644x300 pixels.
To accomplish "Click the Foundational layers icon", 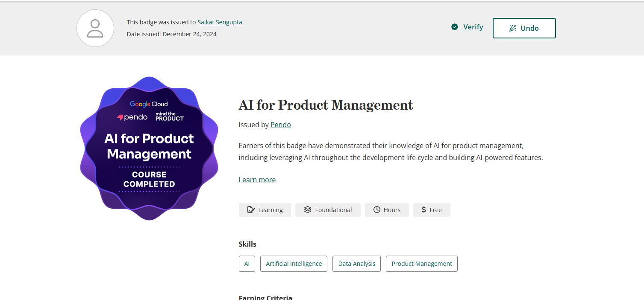I will point(308,210).
